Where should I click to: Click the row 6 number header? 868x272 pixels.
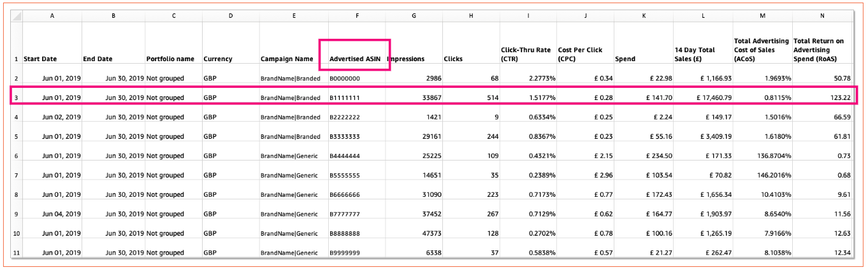(x=16, y=156)
